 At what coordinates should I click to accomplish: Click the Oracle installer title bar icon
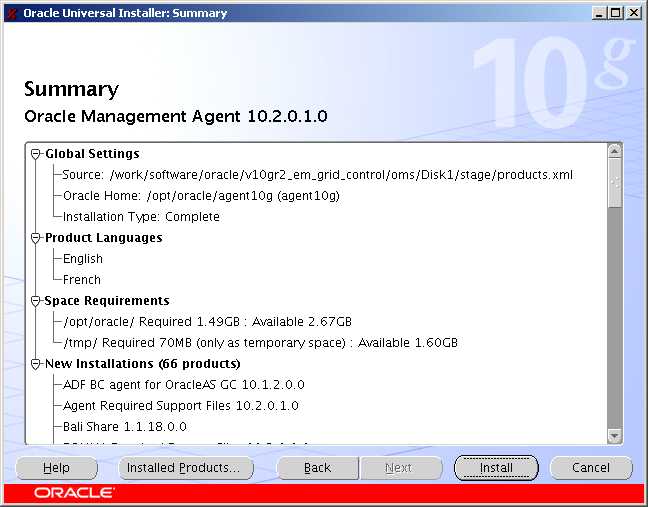pos(11,13)
